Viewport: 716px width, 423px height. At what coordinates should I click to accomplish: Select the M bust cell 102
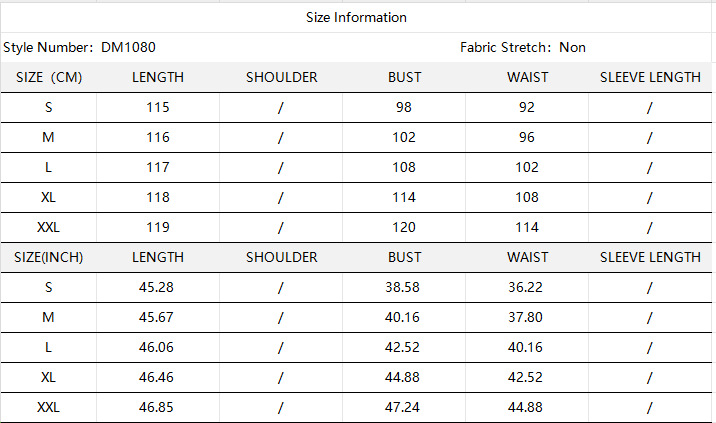404,137
